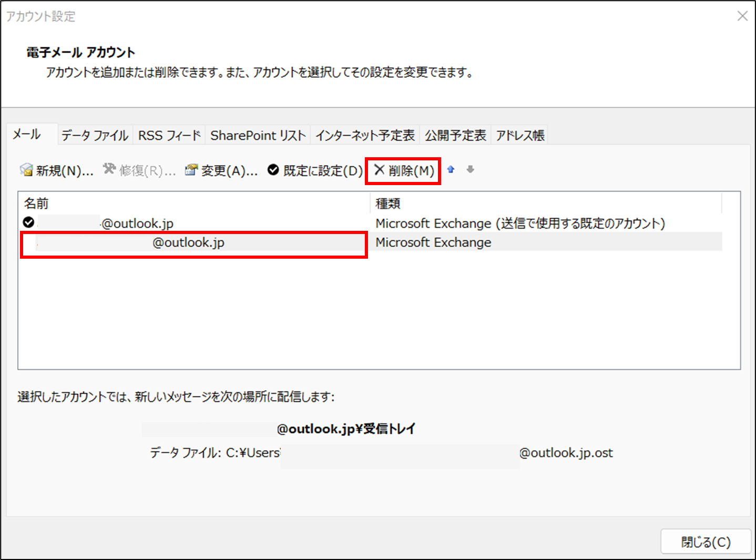The image size is (756, 560).
Task: Select the second highlighted outlook.jp account
Action: (188, 243)
